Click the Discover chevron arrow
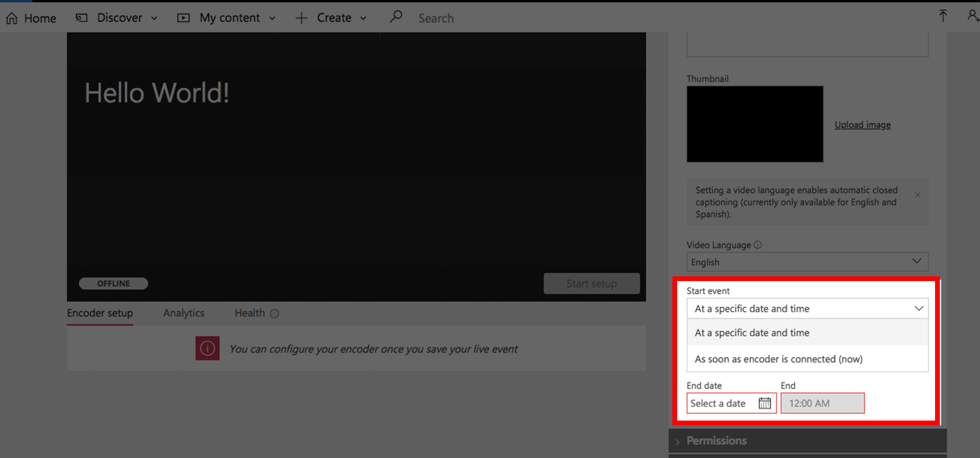Viewport: 980px width, 458px height. tap(154, 18)
